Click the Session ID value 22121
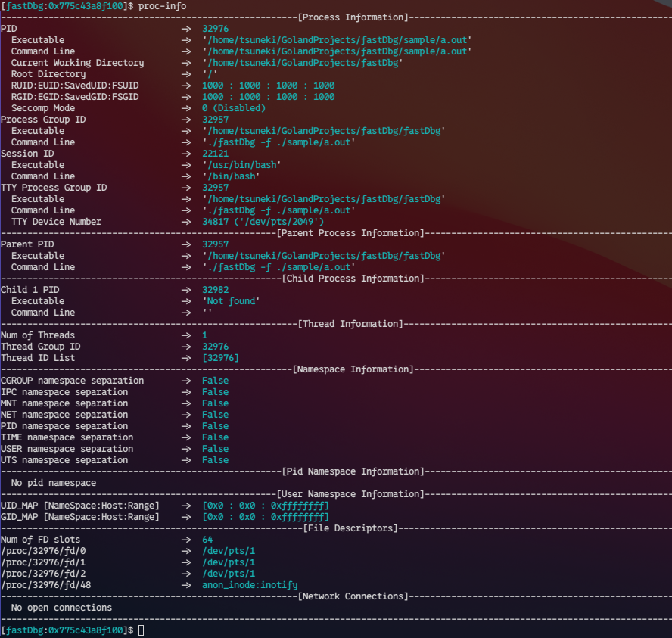Viewport: 672px width, 638px height. (x=215, y=154)
